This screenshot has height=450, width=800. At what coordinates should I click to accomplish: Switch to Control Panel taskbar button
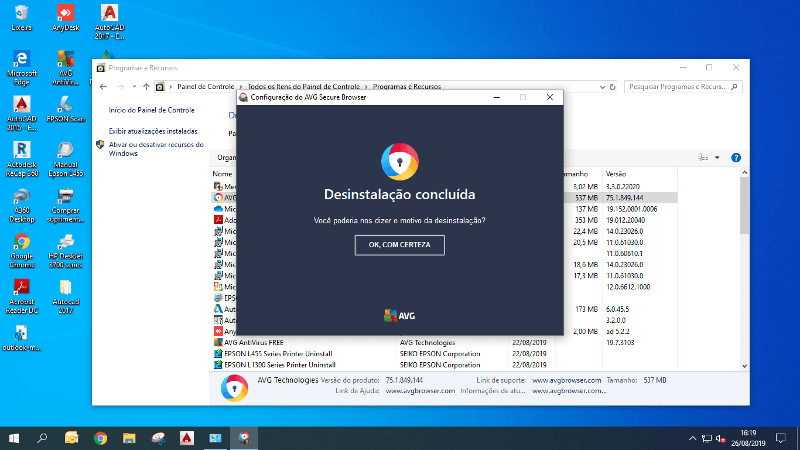coord(215,438)
